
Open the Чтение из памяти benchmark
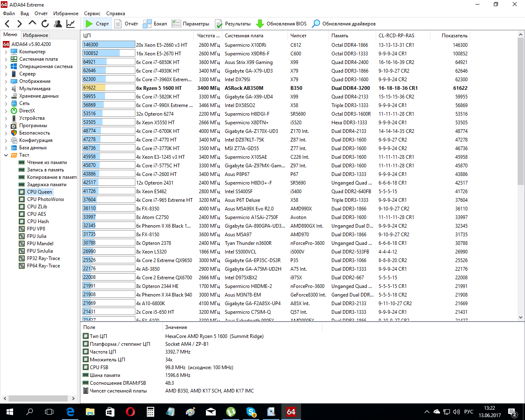click(x=43, y=162)
